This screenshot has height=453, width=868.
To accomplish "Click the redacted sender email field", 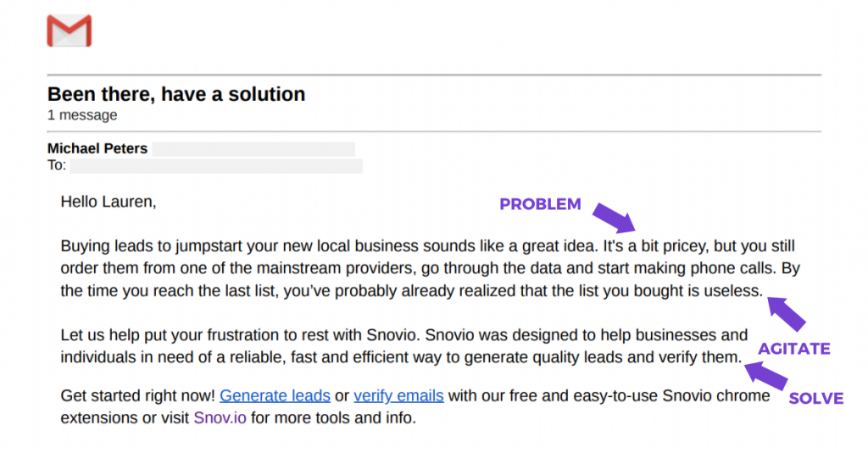I will tap(253, 149).
